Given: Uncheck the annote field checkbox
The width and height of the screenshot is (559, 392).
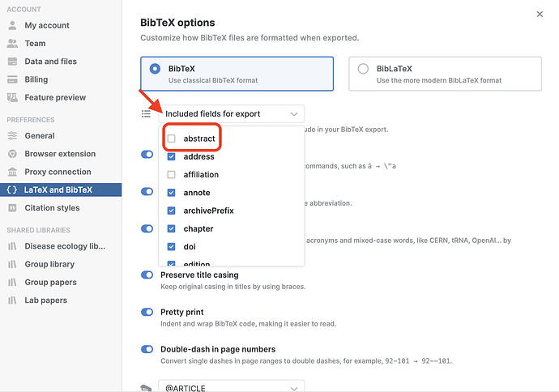Looking at the screenshot, I should (172, 193).
